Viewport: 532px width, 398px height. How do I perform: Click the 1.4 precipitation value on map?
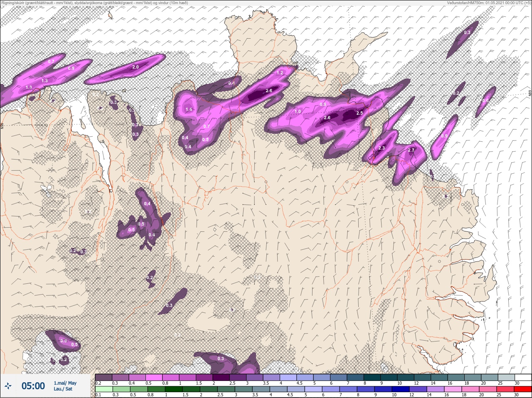click(189, 110)
